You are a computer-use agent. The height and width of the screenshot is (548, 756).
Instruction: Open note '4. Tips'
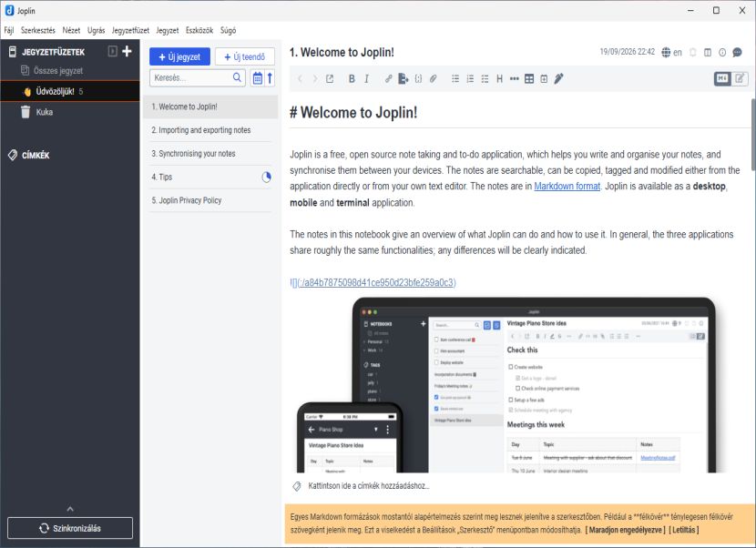click(x=210, y=177)
